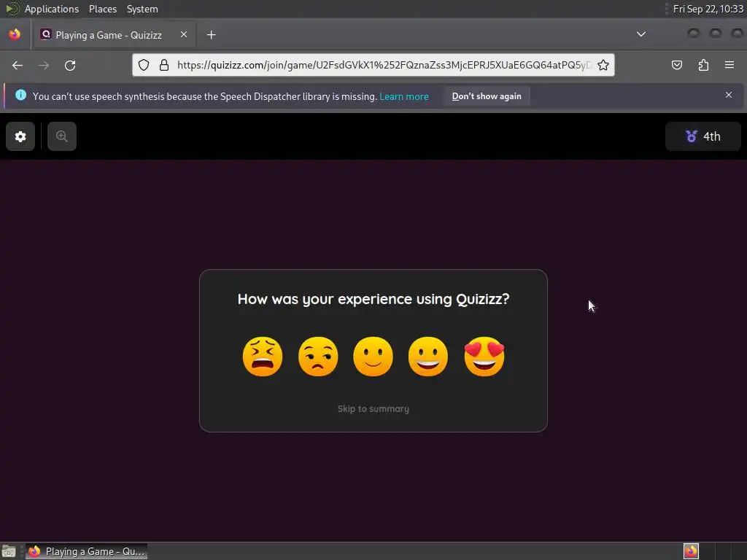Image resolution: width=747 pixels, height=560 pixels.
Task: Click the site security padlock icon
Action: pyautogui.click(x=164, y=65)
